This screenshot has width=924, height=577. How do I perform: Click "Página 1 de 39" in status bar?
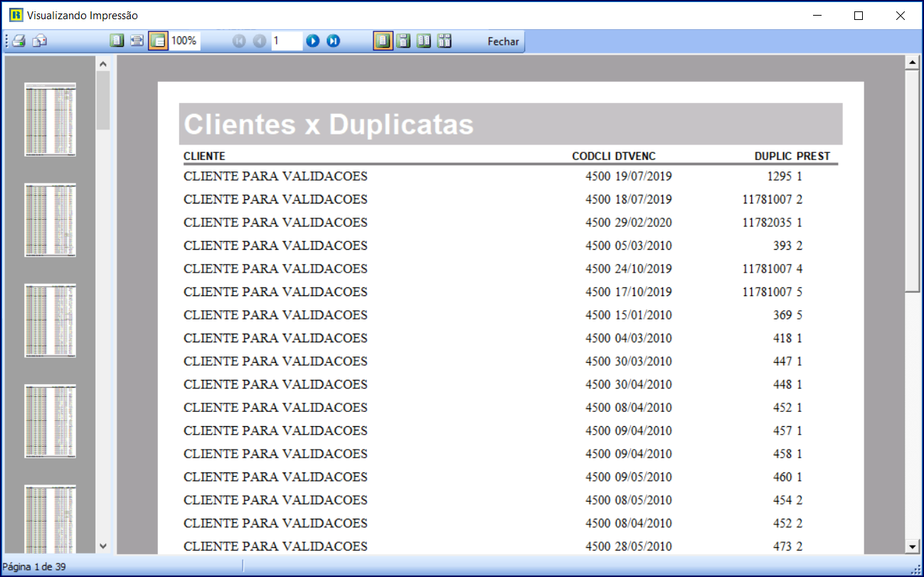point(34,566)
